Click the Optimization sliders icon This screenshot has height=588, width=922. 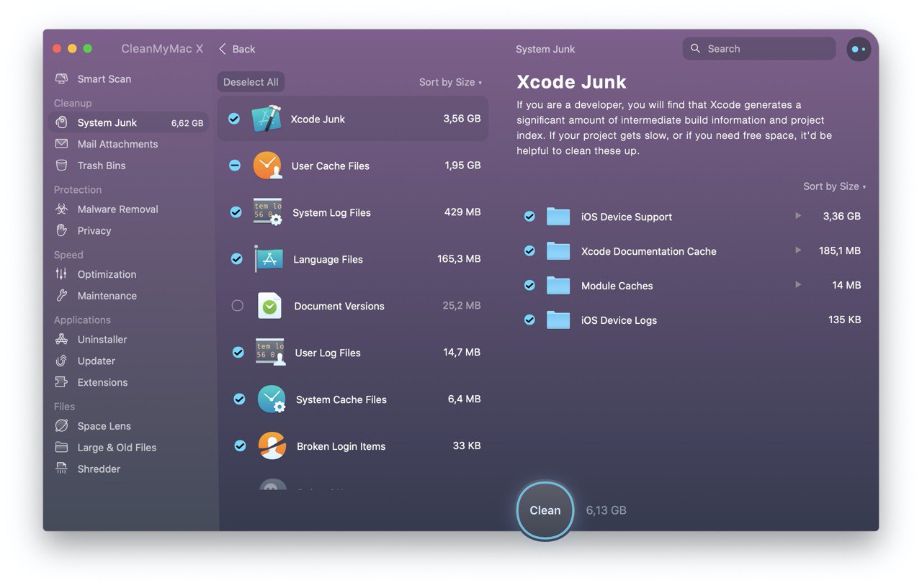[x=62, y=274]
